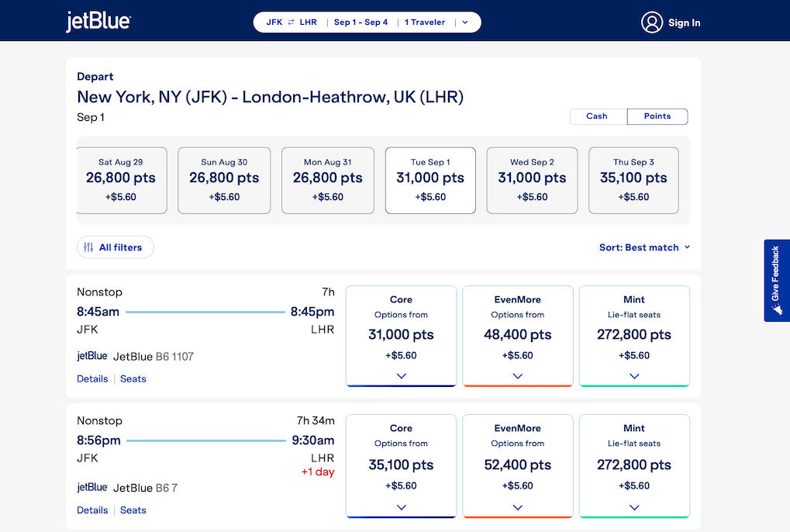Click the Give Feedback megaphone tab
The image size is (790, 532).
coord(776,280)
